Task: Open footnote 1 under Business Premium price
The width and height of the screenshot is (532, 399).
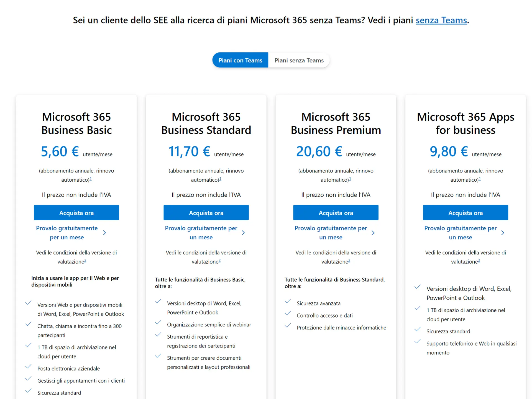Action: 350,179
